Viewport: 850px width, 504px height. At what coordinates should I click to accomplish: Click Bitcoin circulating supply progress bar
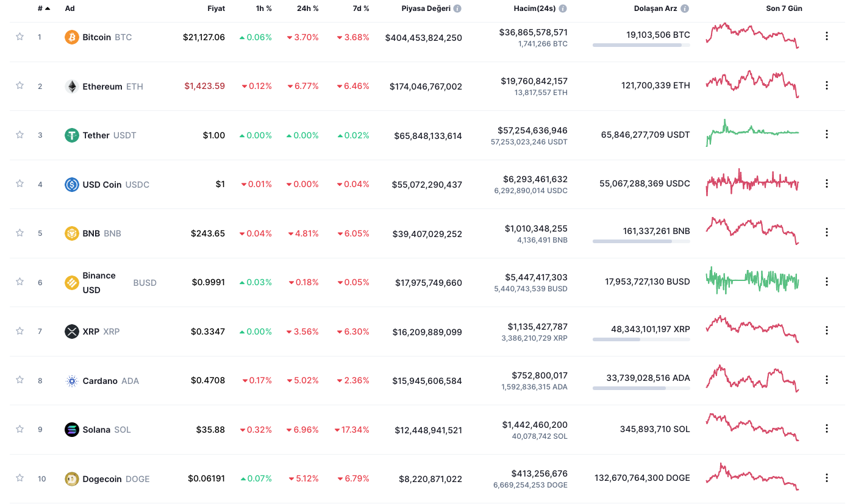pos(641,45)
